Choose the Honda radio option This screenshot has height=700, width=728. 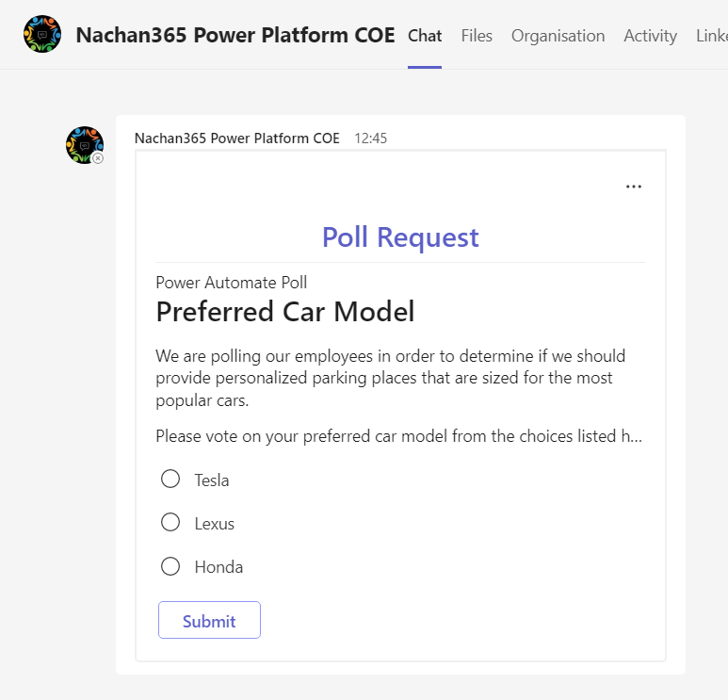tap(170, 566)
